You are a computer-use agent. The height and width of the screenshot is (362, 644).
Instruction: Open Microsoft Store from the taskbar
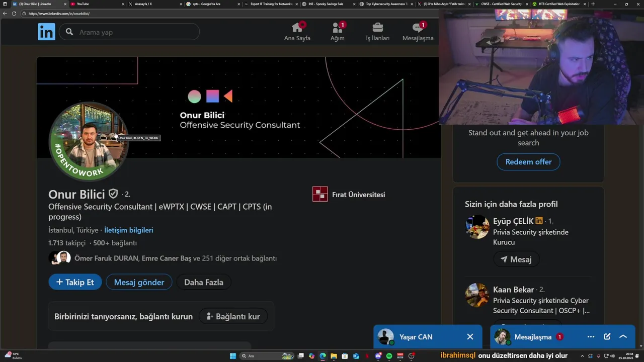tap(345, 356)
